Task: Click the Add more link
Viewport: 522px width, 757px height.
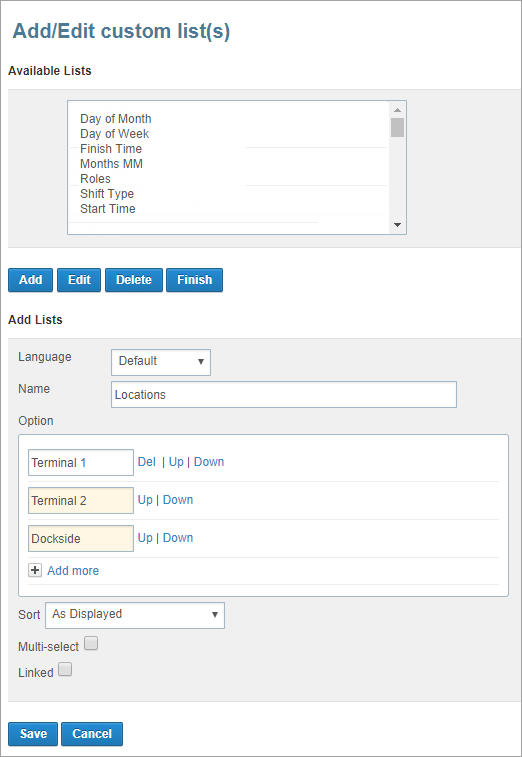Action: [x=73, y=571]
